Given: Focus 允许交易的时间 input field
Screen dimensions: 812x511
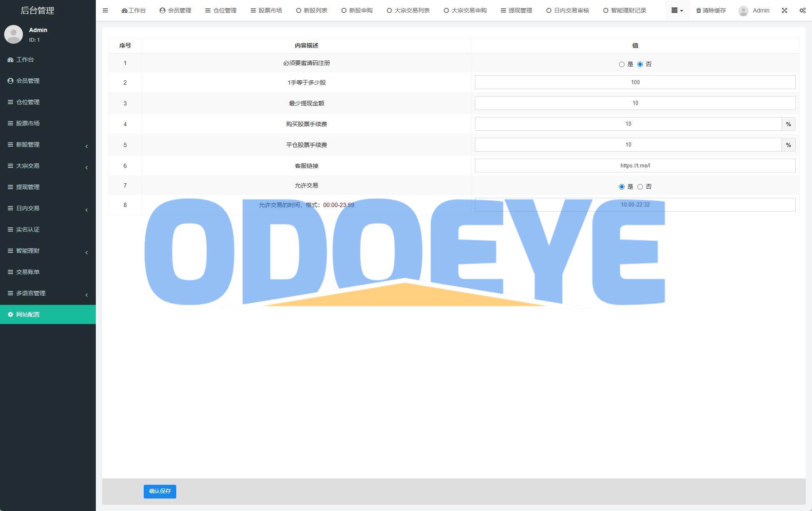Looking at the screenshot, I should [x=635, y=204].
